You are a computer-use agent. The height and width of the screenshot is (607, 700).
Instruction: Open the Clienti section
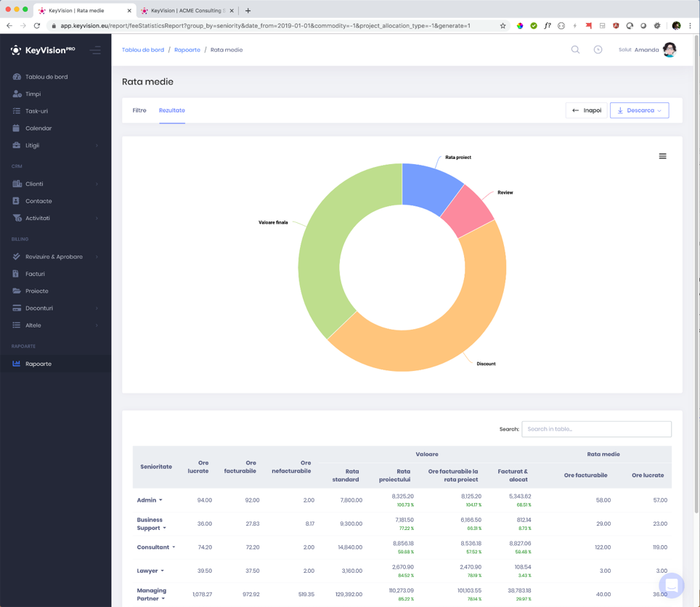click(x=34, y=184)
